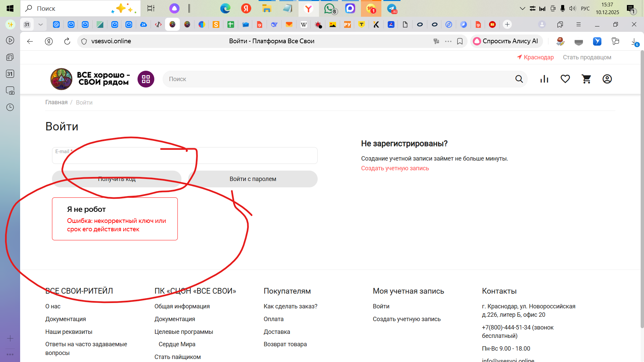Screen dimensions: 644x362
Task: Open browser history clock in sidebar
Action: [10, 107]
